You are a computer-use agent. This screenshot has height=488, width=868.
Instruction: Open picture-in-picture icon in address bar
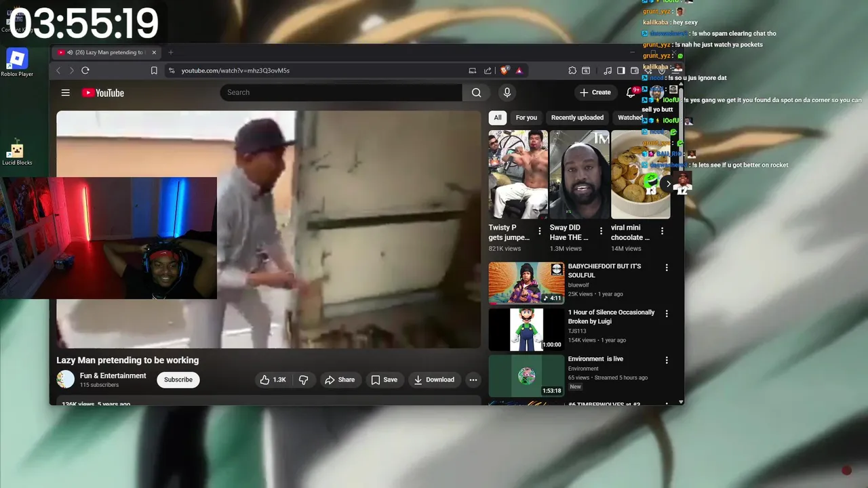point(472,70)
